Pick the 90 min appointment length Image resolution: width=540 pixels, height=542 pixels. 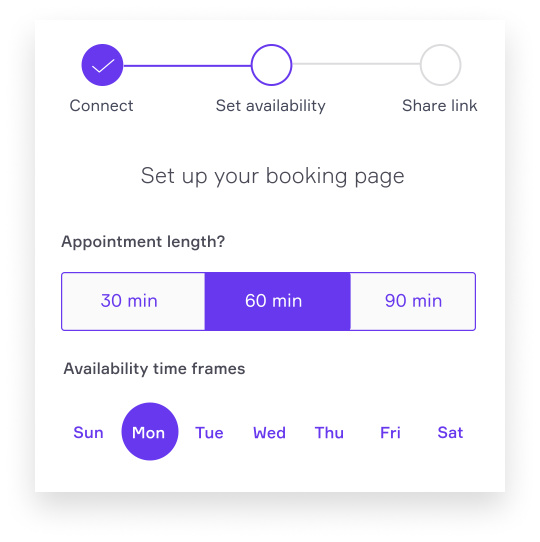(413, 301)
